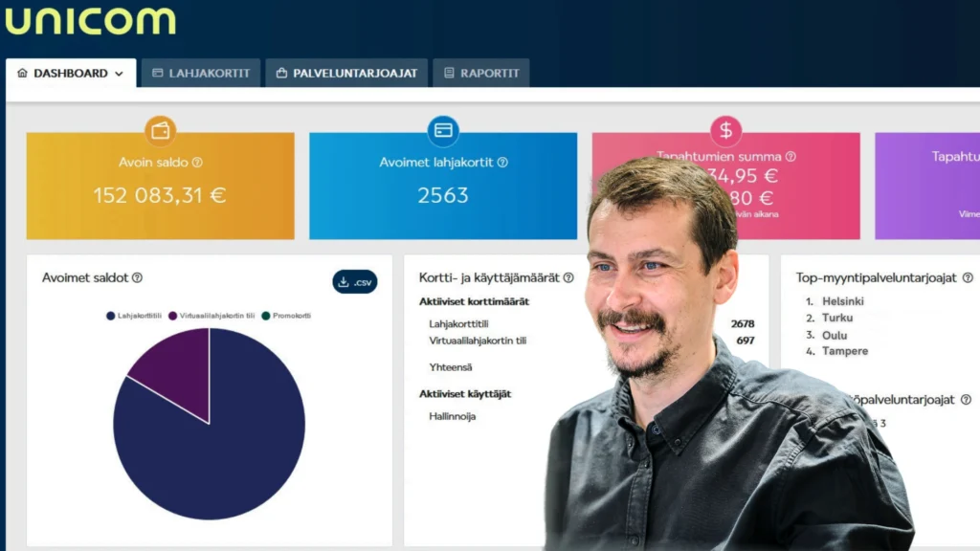Open the Lahjakortit tab
The image size is (980, 551).
pos(201,74)
